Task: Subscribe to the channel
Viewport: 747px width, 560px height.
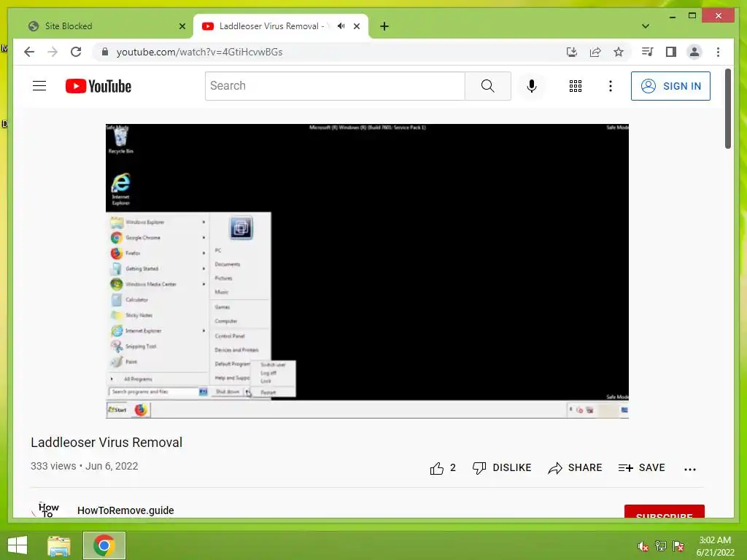Action: pyautogui.click(x=664, y=511)
